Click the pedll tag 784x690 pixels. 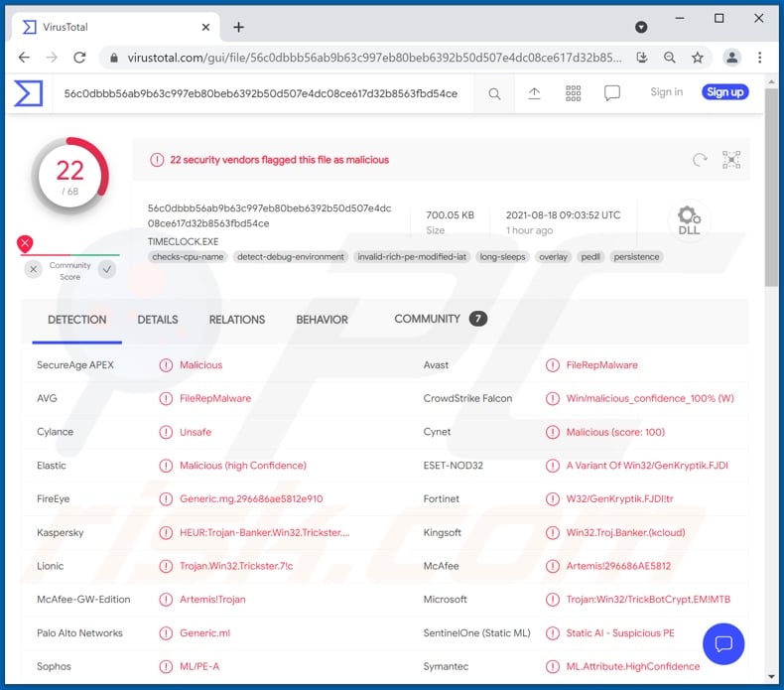[590, 257]
